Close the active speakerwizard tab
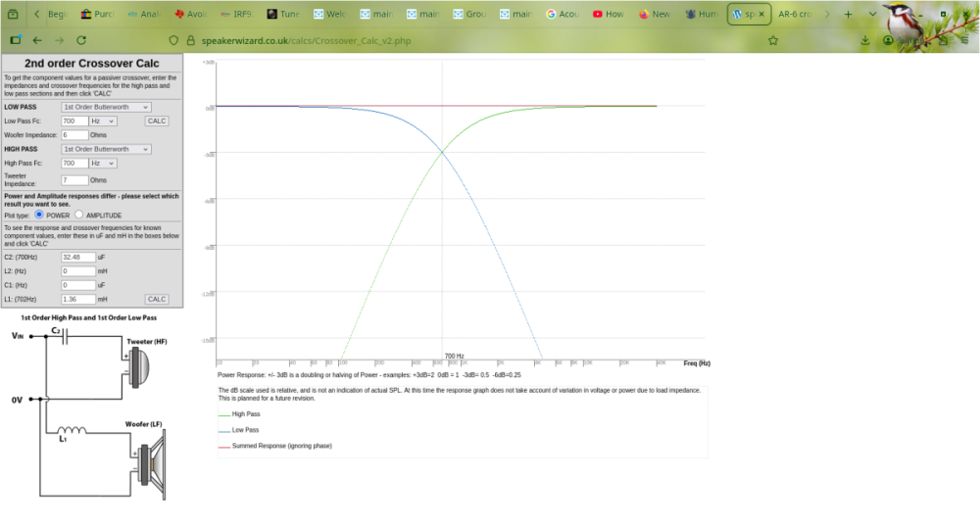Viewport: 980px width, 528px height. pos(761,14)
